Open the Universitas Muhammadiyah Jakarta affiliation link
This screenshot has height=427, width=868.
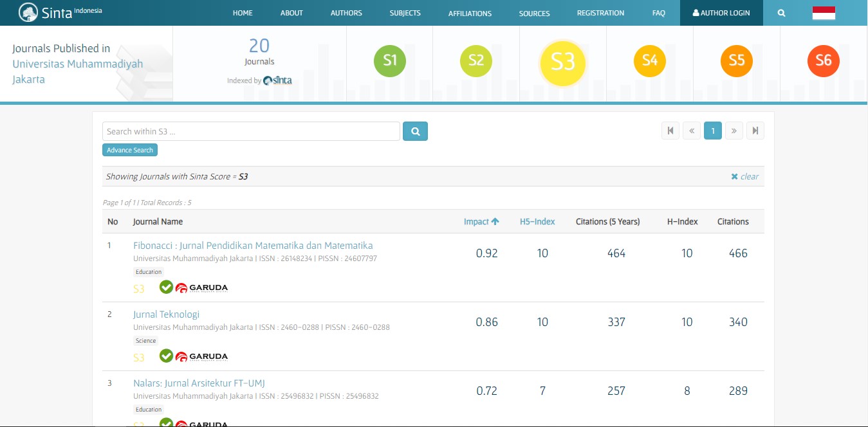78,71
